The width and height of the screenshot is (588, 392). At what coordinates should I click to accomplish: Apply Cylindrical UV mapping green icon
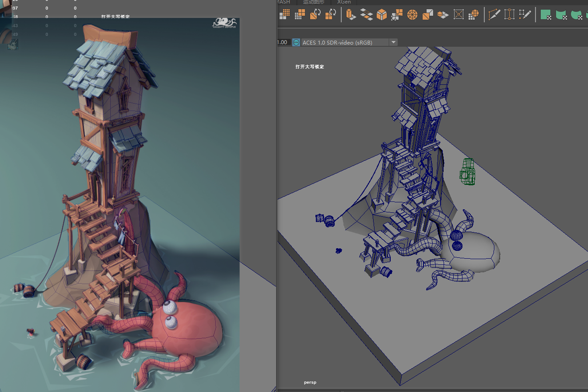[561, 14]
